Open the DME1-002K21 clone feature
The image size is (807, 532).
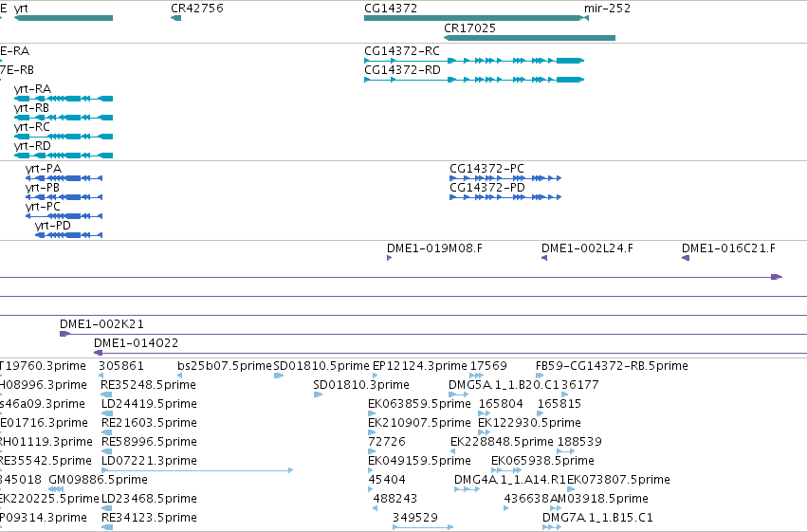click(x=433, y=335)
